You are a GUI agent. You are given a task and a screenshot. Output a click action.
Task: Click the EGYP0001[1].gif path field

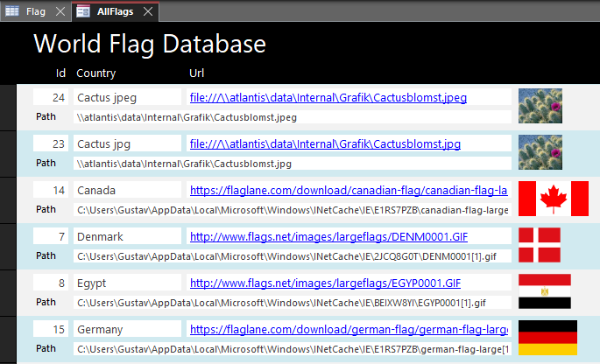[x=293, y=303]
